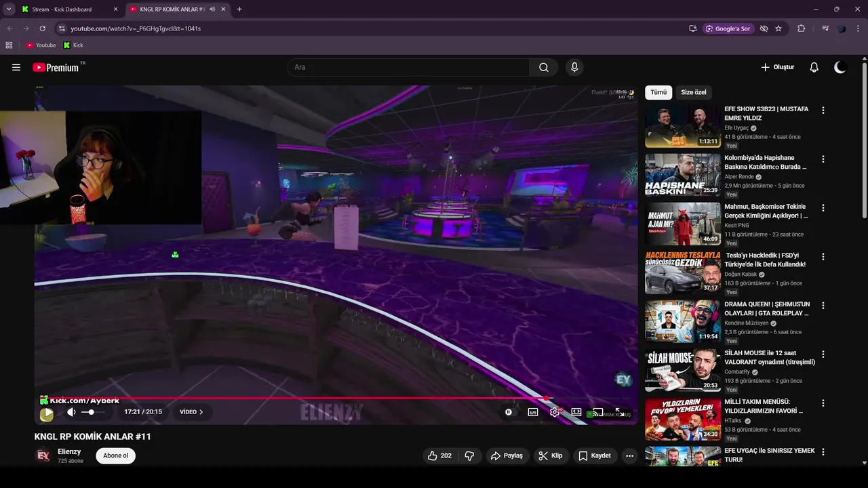The image size is (868, 488).
Task: Open options for EFE SHOW S3B23 video
Action: coord(823,110)
